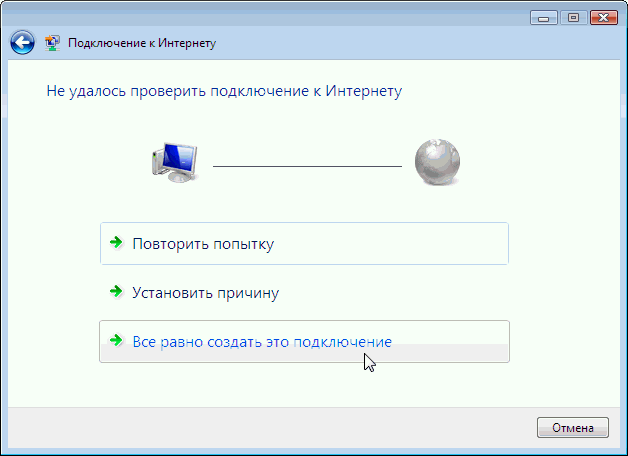Click the computer monitor illustration

pos(175,163)
